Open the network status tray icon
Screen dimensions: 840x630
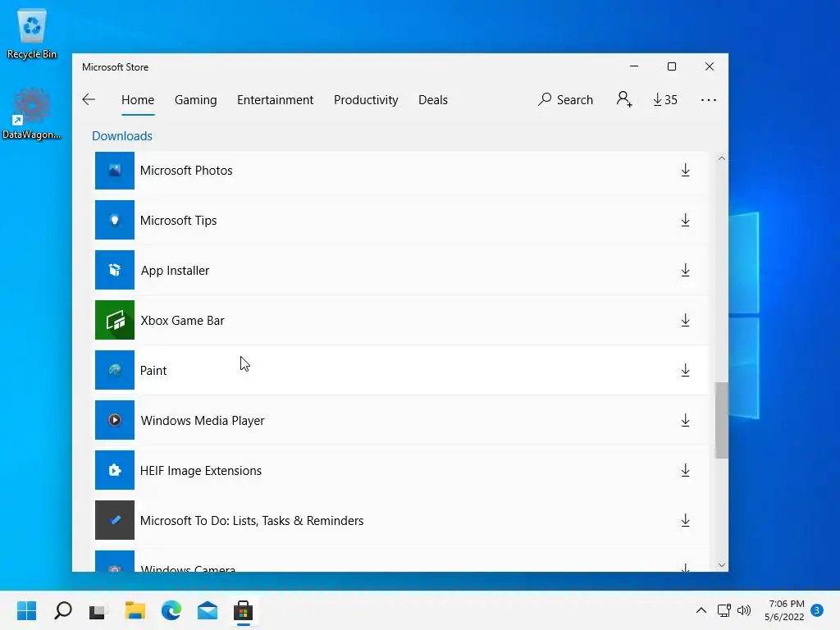pos(724,610)
